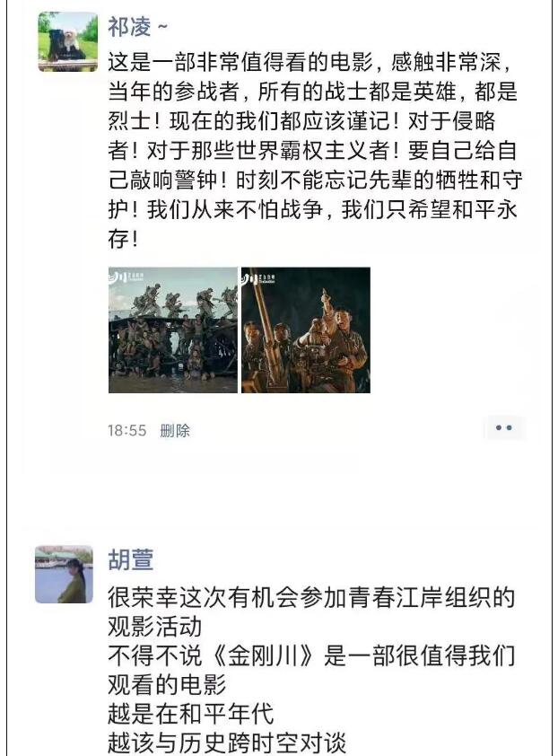Click the line 越该与历史跨时空对谈
The width and height of the screenshot is (558, 756).
click(x=226, y=743)
